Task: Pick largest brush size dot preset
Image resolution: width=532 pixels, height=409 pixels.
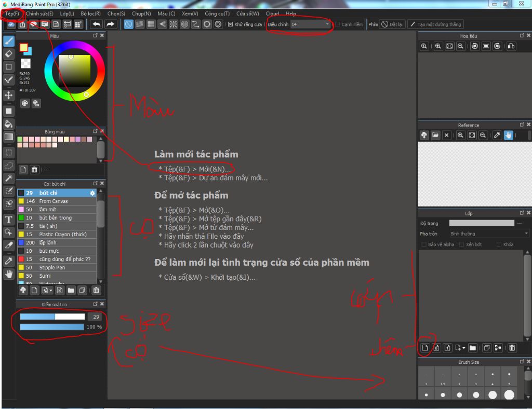Action: click(x=509, y=394)
